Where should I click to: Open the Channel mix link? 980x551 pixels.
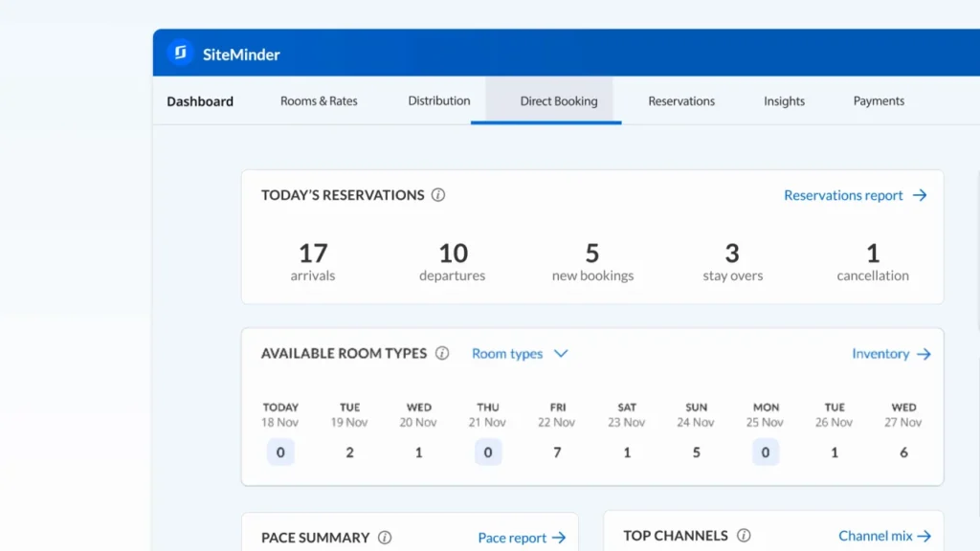tap(875, 536)
